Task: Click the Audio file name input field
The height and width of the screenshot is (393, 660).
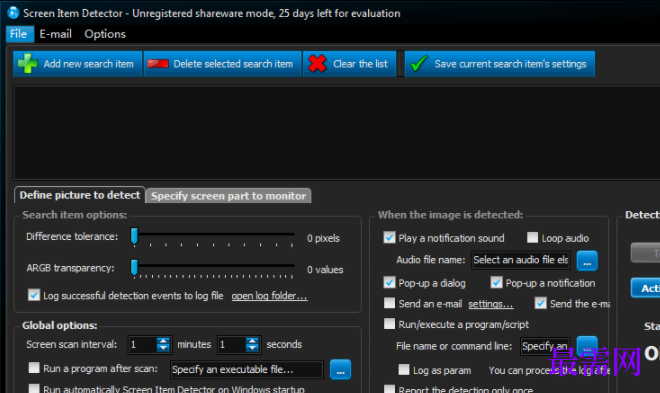Action: click(521, 260)
